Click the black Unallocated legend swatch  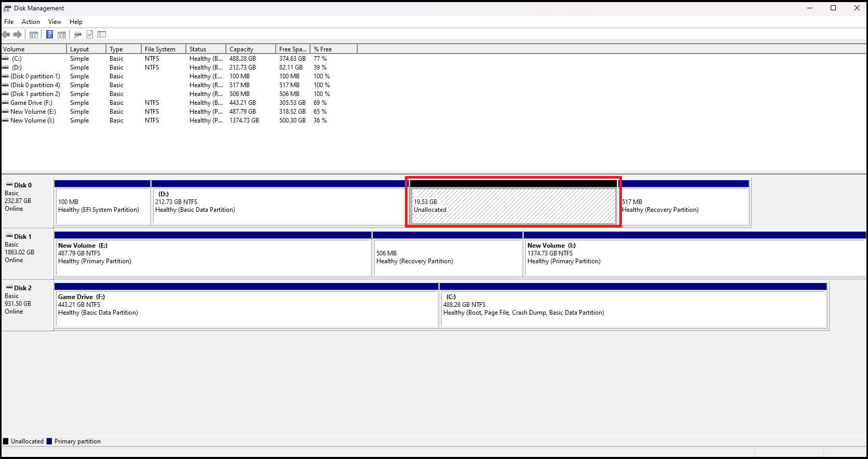(6, 441)
